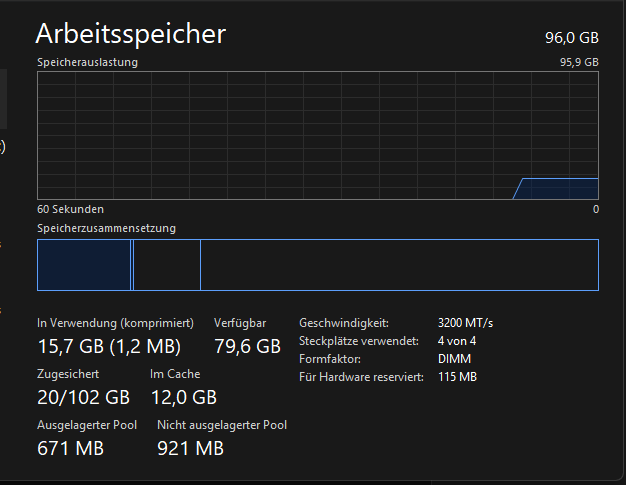Click the 60 Sekunden time axis label

tap(70, 210)
